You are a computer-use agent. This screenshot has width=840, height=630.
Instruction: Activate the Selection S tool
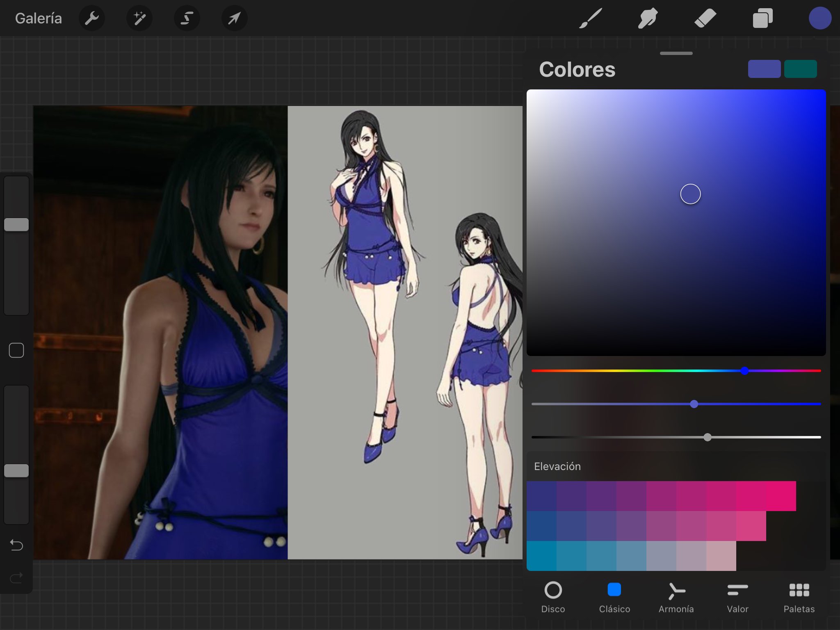187,18
